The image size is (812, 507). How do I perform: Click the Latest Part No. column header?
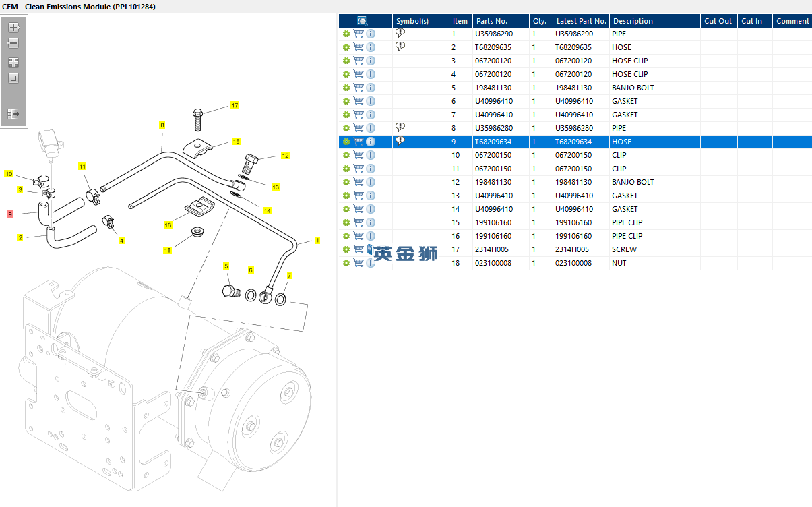(x=581, y=21)
